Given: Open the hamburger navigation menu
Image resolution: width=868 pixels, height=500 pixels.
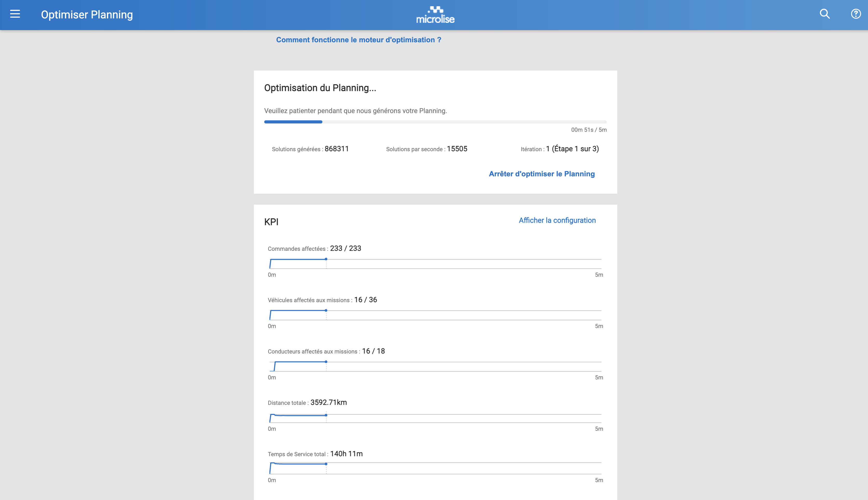Looking at the screenshot, I should pos(15,14).
